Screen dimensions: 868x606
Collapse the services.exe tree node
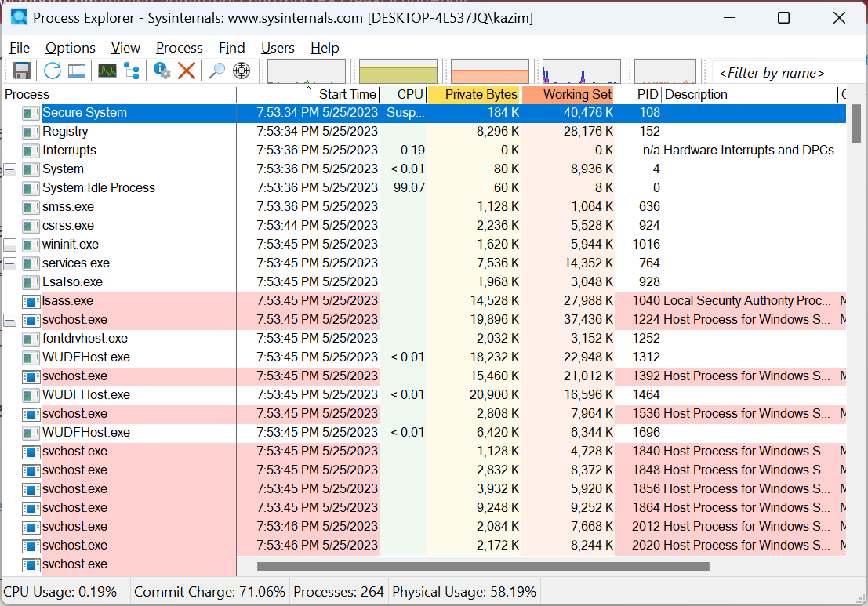click(x=10, y=263)
